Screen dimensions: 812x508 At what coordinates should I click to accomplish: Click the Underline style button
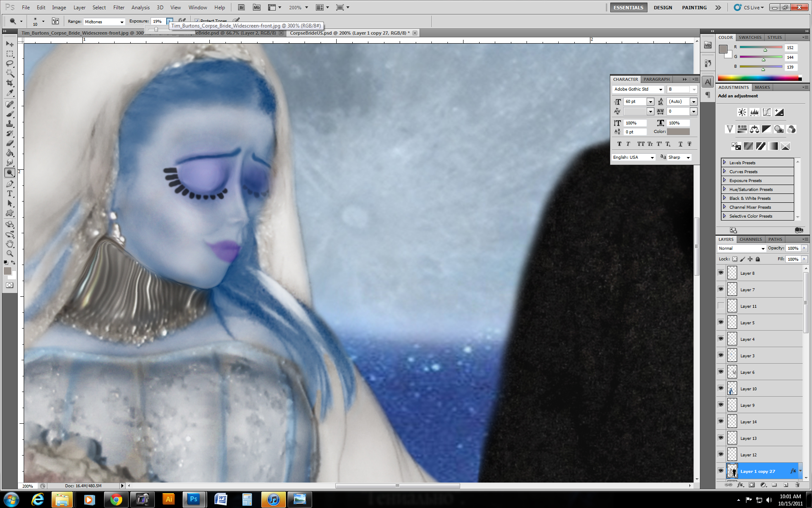pos(680,144)
